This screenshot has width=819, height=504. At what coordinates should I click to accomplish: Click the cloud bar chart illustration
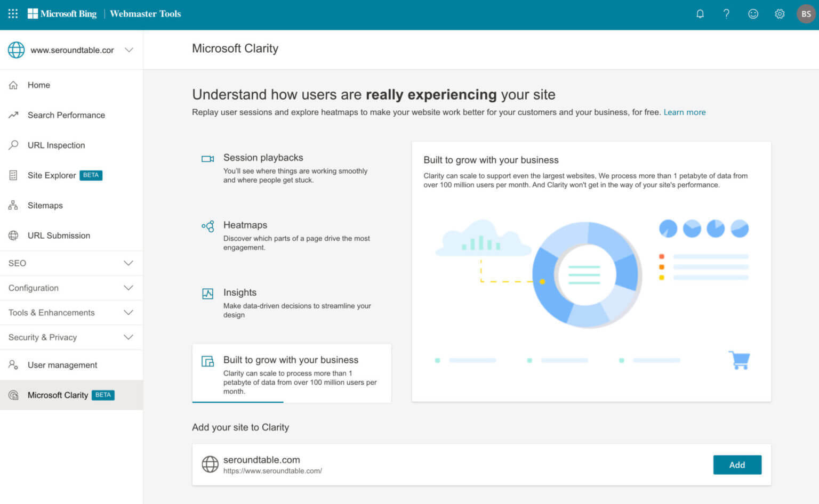coord(483,238)
